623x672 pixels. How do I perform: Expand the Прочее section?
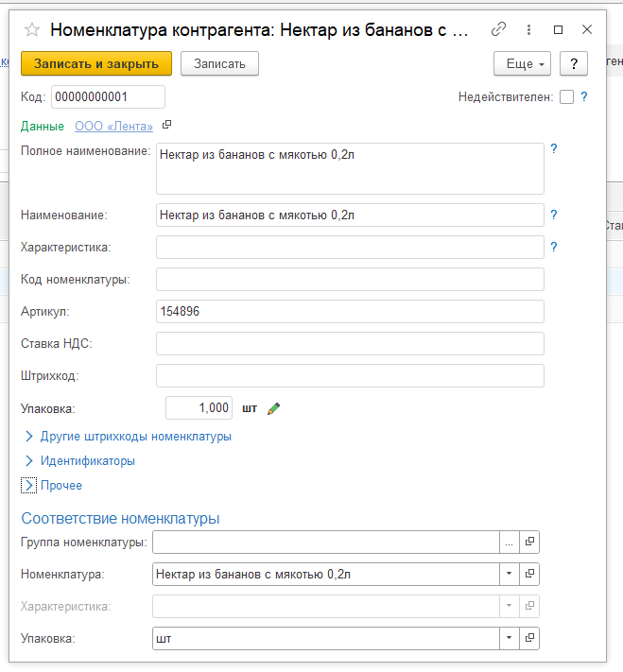[28, 486]
